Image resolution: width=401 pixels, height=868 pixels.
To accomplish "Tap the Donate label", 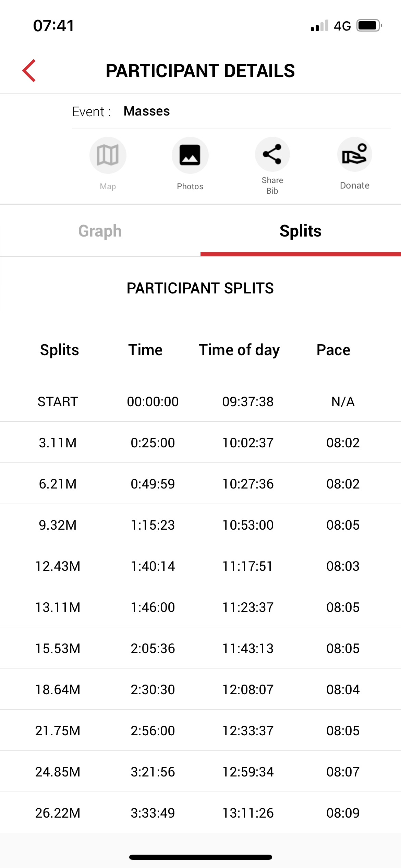I will (x=354, y=185).
